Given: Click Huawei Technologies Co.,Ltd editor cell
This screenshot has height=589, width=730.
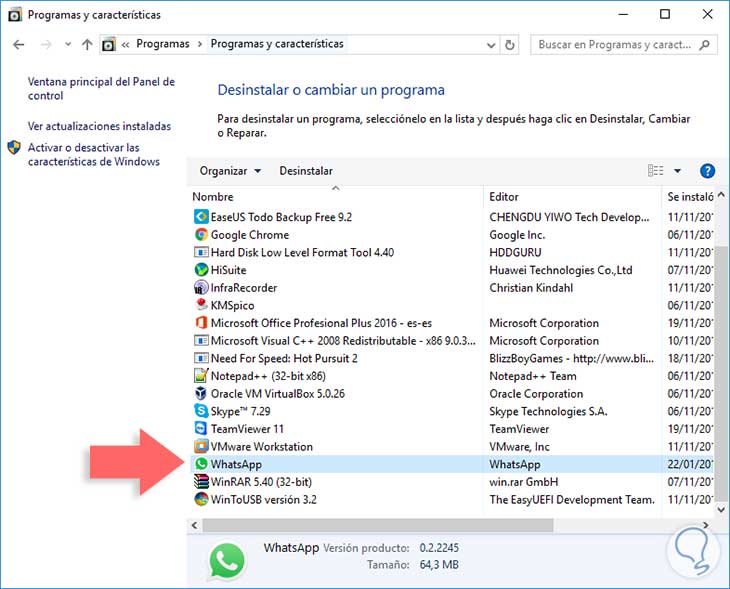Looking at the screenshot, I should coord(561,270).
